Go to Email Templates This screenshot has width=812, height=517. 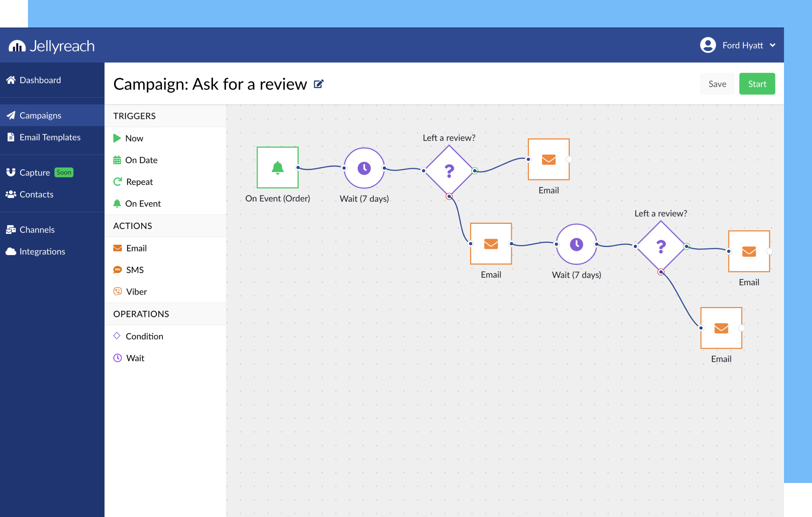click(x=52, y=137)
